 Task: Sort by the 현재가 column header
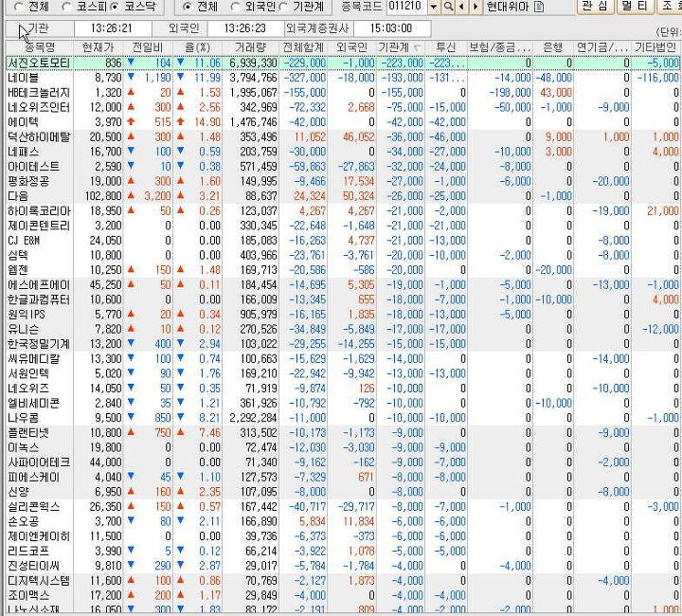(x=99, y=47)
